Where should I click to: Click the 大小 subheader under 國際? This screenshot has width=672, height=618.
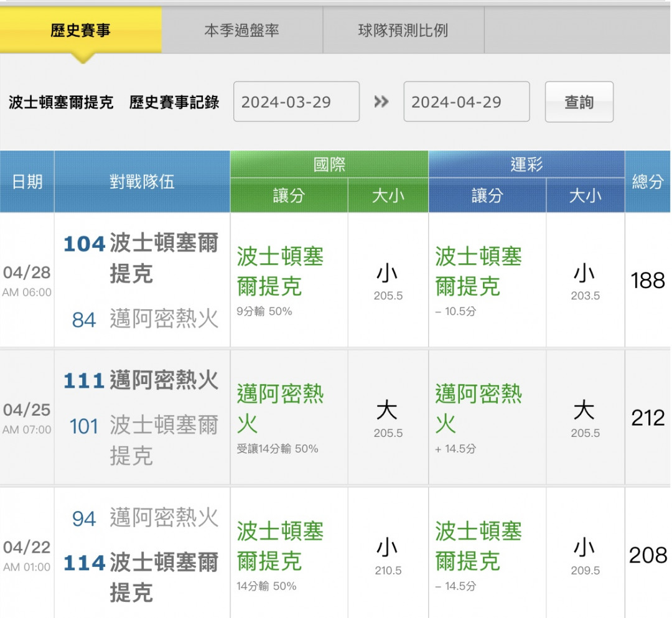(388, 195)
